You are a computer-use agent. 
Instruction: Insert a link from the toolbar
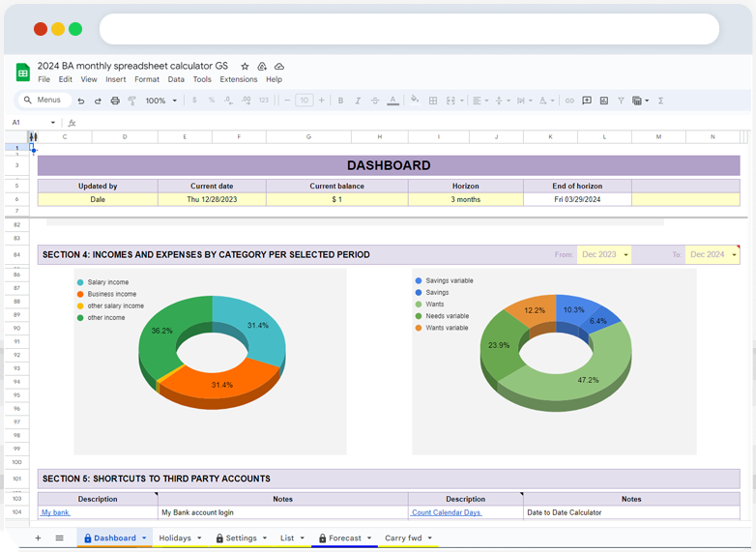click(569, 101)
